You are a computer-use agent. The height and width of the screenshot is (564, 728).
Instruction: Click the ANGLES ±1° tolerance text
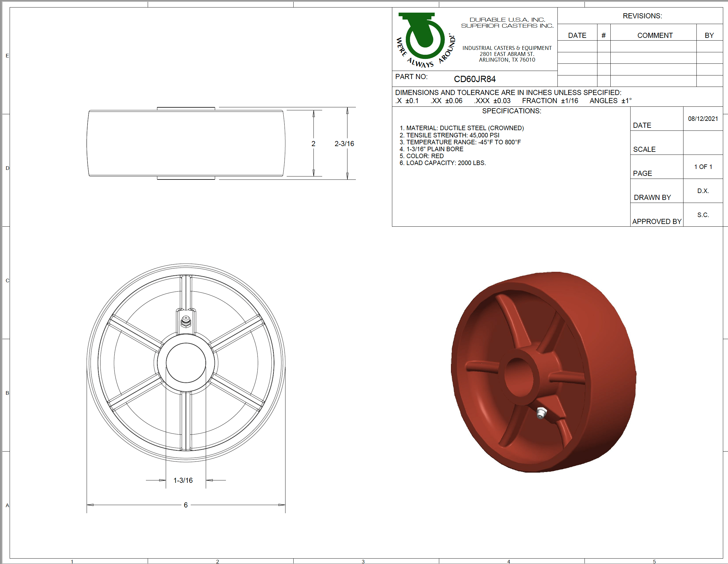pos(610,101)
